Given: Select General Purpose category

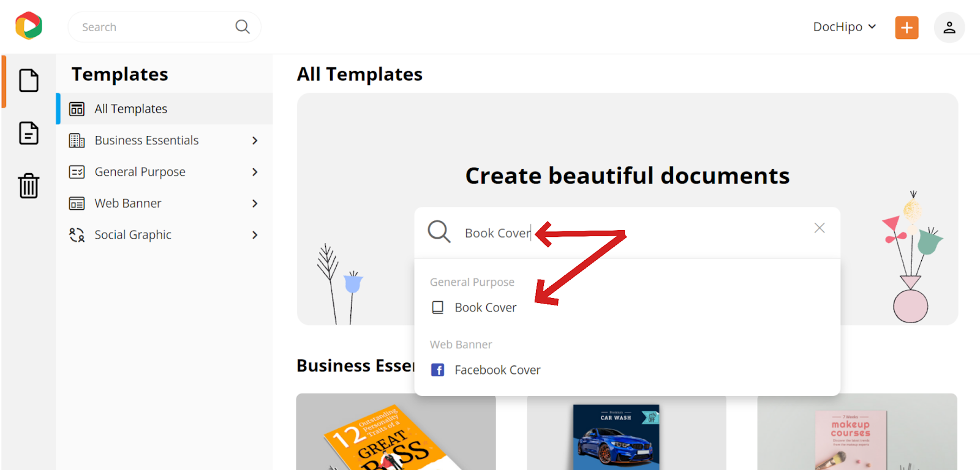Looking at the screenshot, I should (x=164, y=172).
